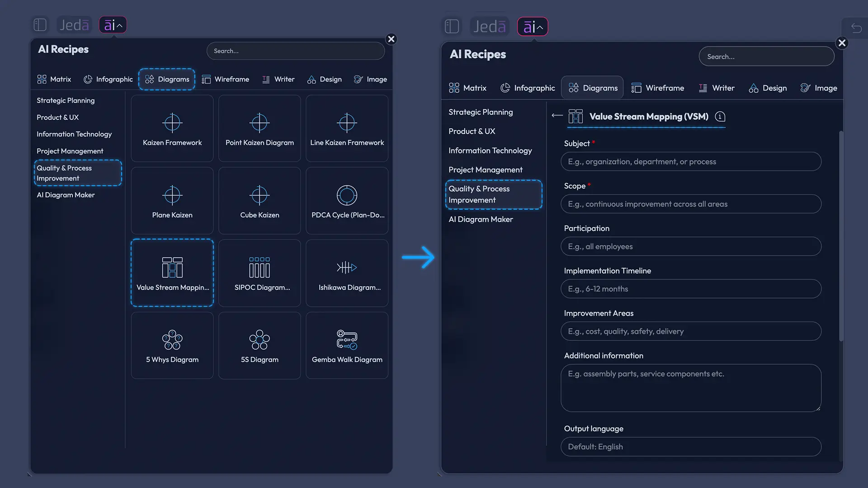The width and height of the screenshot is (868, 488).
Task: Open the Writer tab in right panel
Action: pos(717,88)
